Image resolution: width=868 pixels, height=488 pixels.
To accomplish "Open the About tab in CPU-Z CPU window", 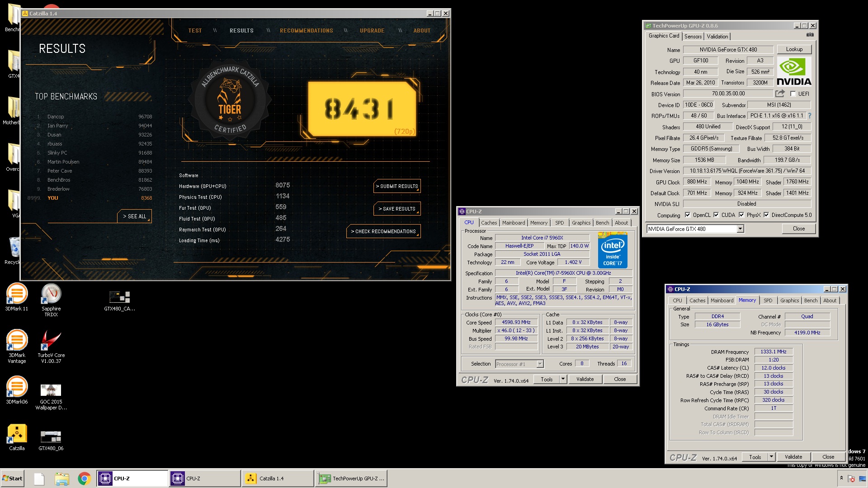I will coord(621,223).
